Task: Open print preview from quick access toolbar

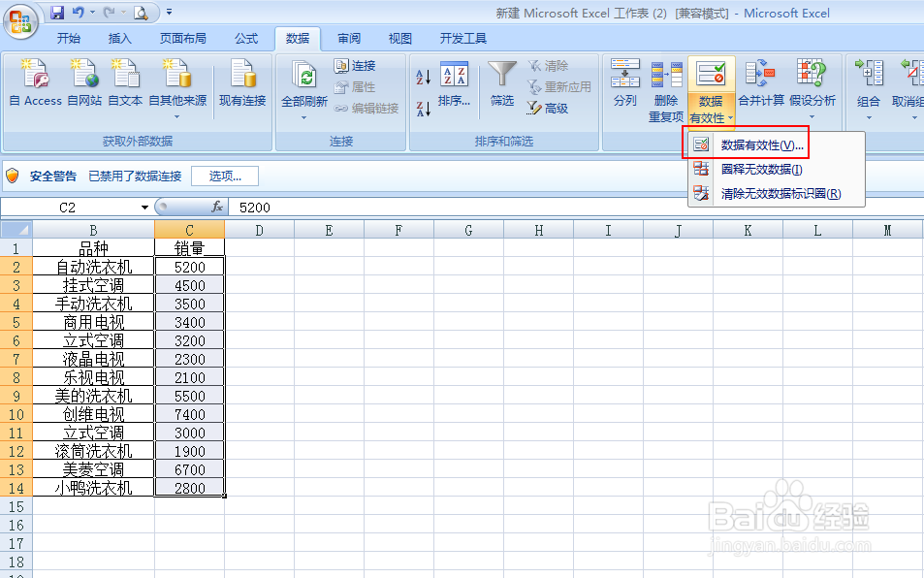Action: click(141, 13)
